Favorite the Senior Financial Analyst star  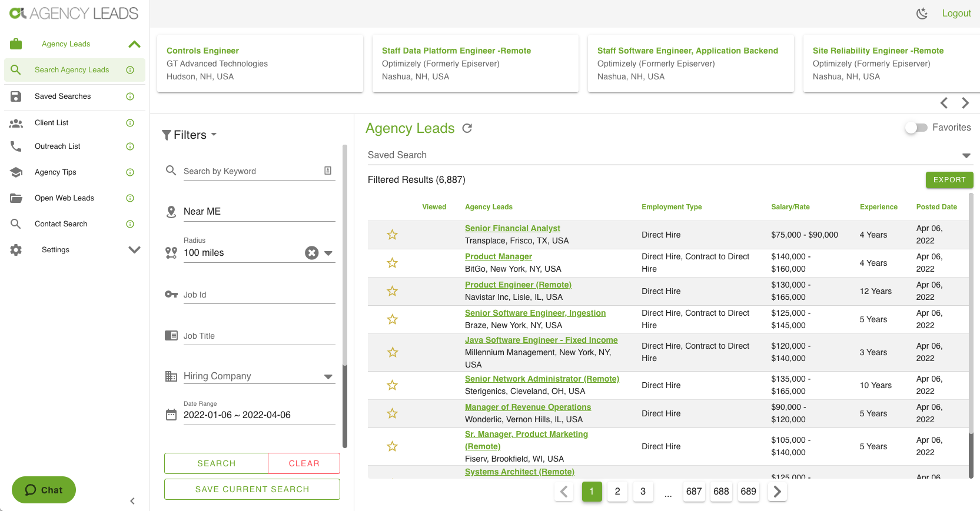[x=392, y=235]
